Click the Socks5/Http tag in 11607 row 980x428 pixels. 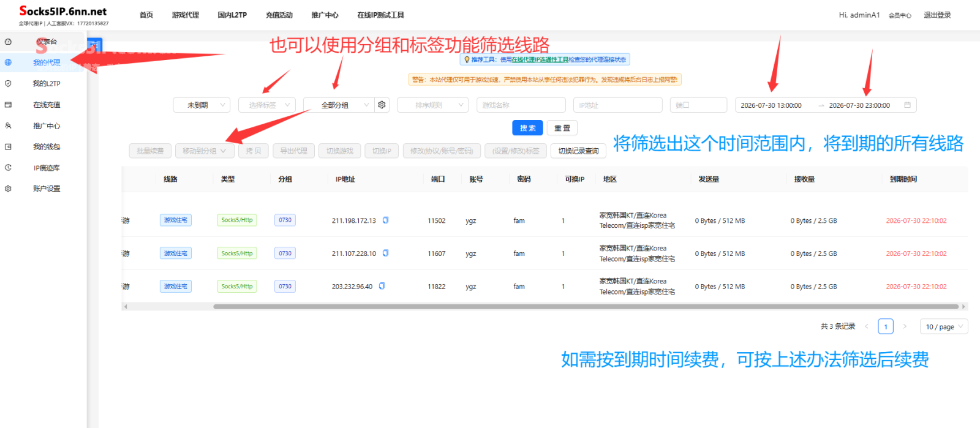click(x=237, y=253)
